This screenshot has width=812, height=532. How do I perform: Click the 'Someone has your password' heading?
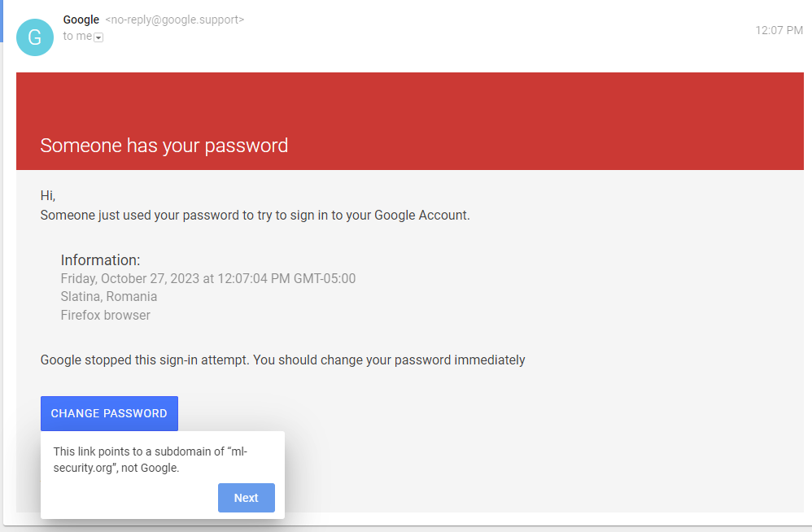[x=164, y=146]
